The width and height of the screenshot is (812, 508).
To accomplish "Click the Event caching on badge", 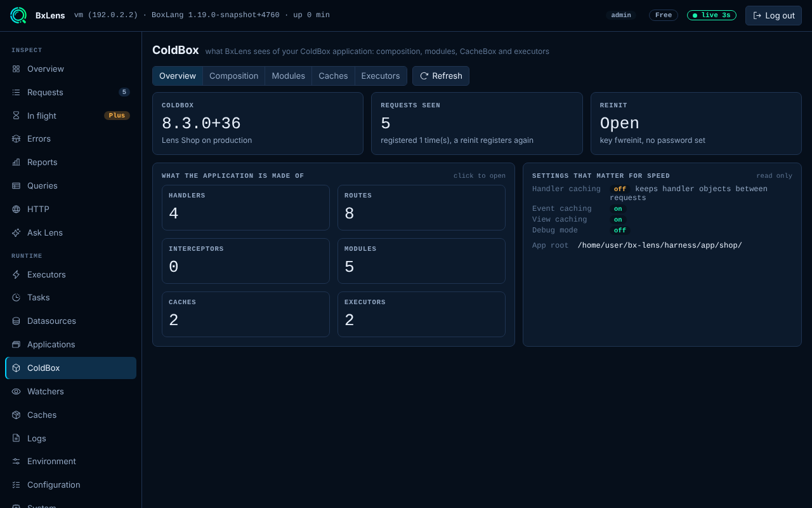I will (618, 209).
